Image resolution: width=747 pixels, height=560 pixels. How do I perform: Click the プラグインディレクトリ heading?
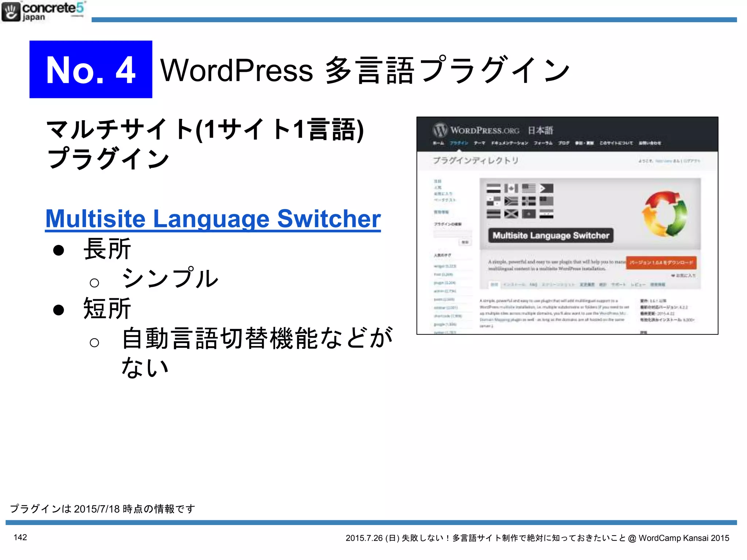tap(475, 160)
